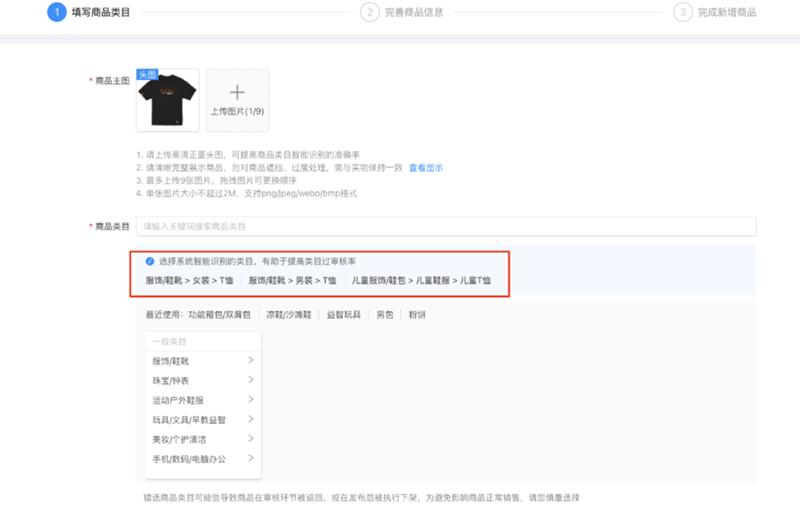This screenshot has width=800, height=506.
Task: Click the step 1 circle icon
Action: tap(57, 12)
